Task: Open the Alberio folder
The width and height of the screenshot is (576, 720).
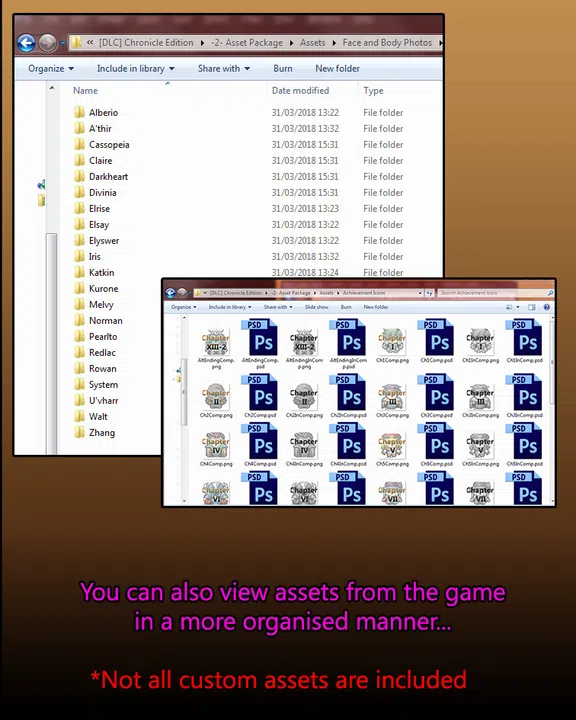Action: coord(96,112)
